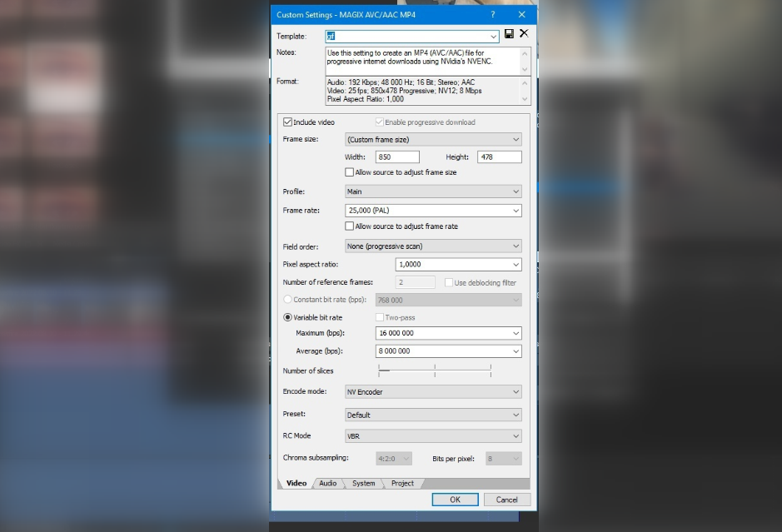782x532 pixels.
Task: Expand the Encode mode dropdown
Action: tap(433, 392)
